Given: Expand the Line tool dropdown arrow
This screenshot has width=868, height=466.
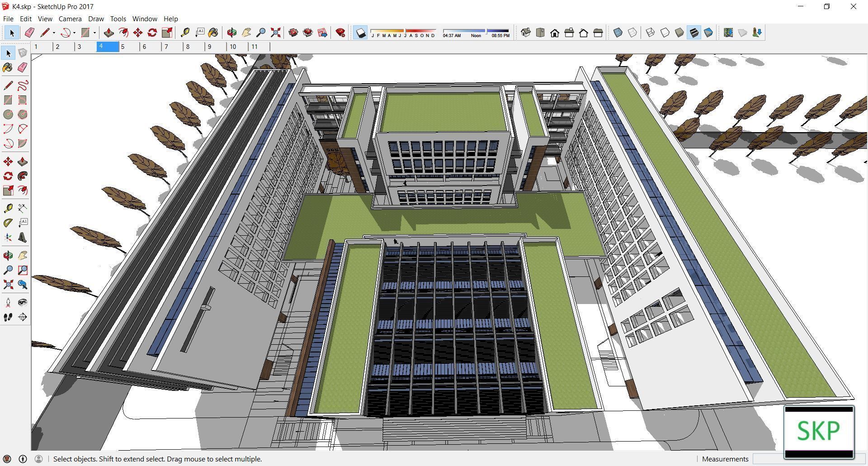Looking at the screenshot, I should (54, 33).
